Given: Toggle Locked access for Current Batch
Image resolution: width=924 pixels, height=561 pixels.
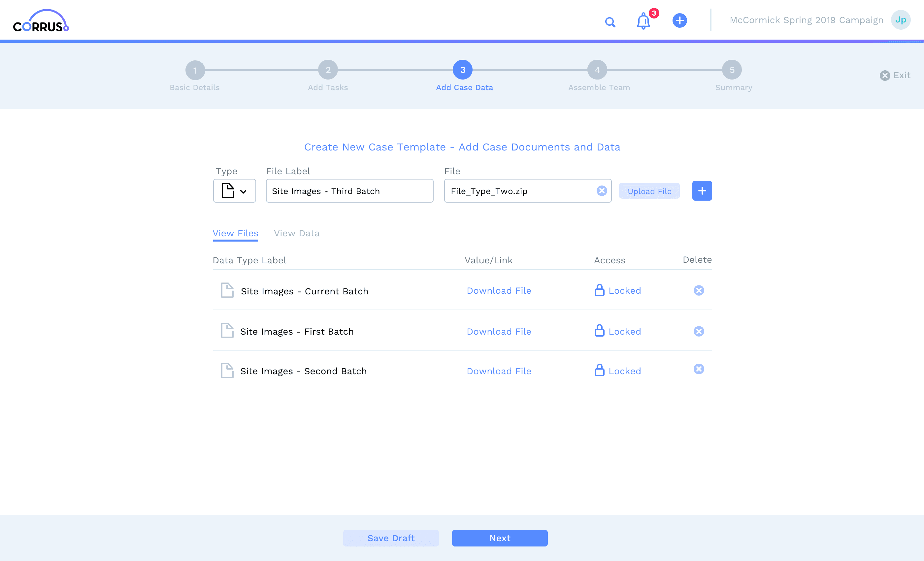Looking at the screenshot, I should 618,291.
